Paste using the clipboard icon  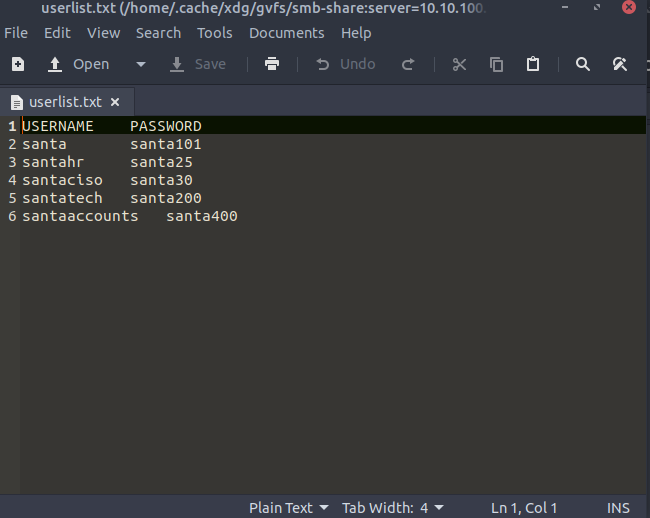click(533, 64)
